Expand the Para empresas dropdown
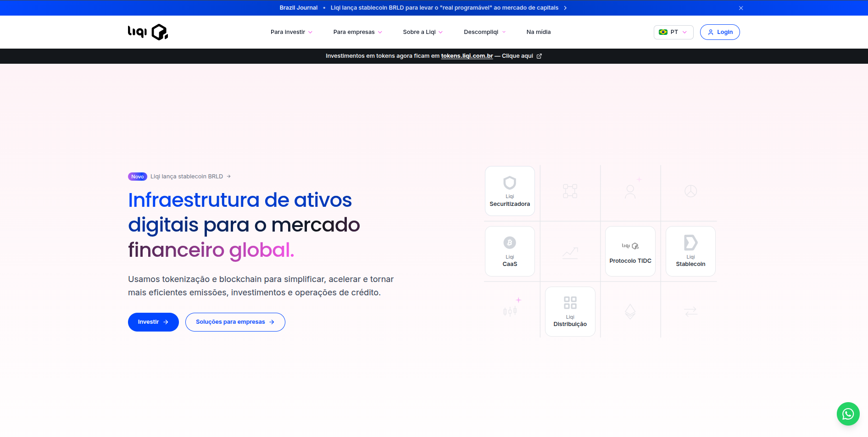Image resolution: width=868 pixels, height=437 pixels. click(x=357, y=32)
